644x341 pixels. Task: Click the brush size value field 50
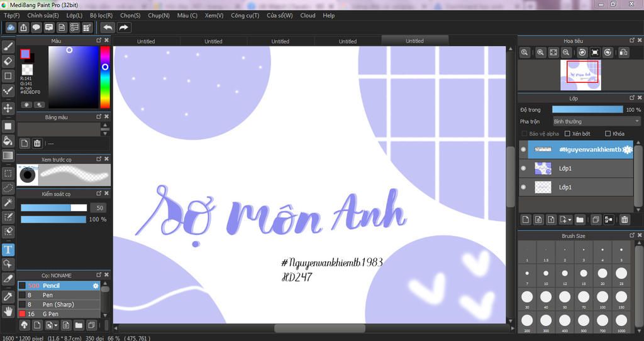point(99,208)
